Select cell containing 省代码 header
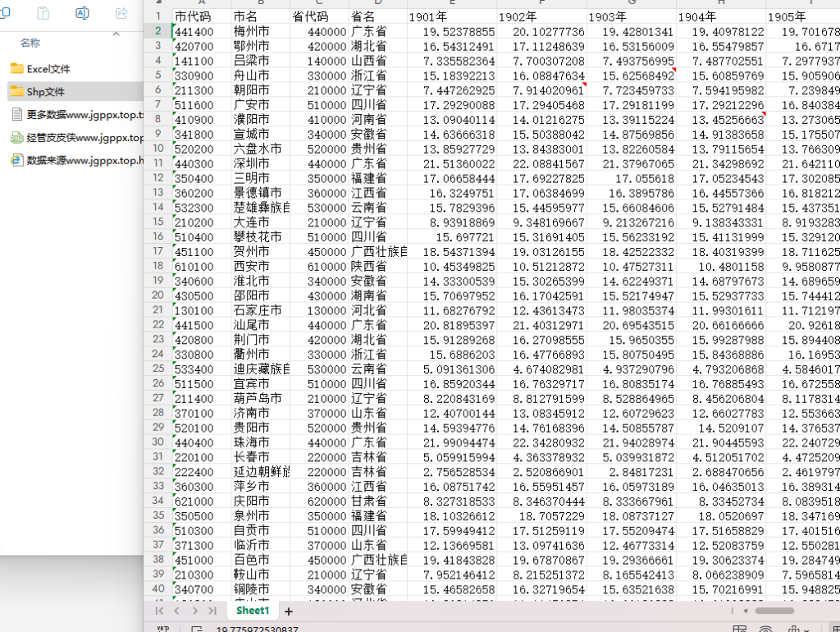The height and width of the screenshot is (632, 840). pos(319,16)
